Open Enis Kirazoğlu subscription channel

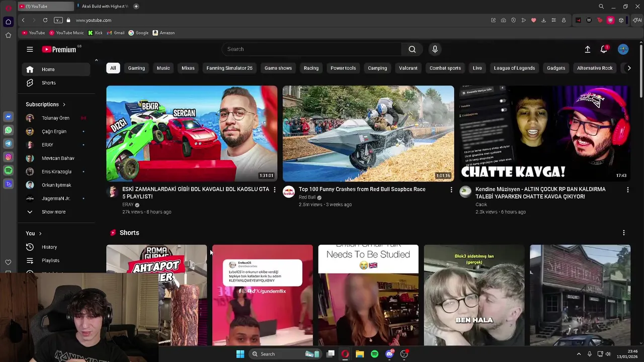click(56, 171)
